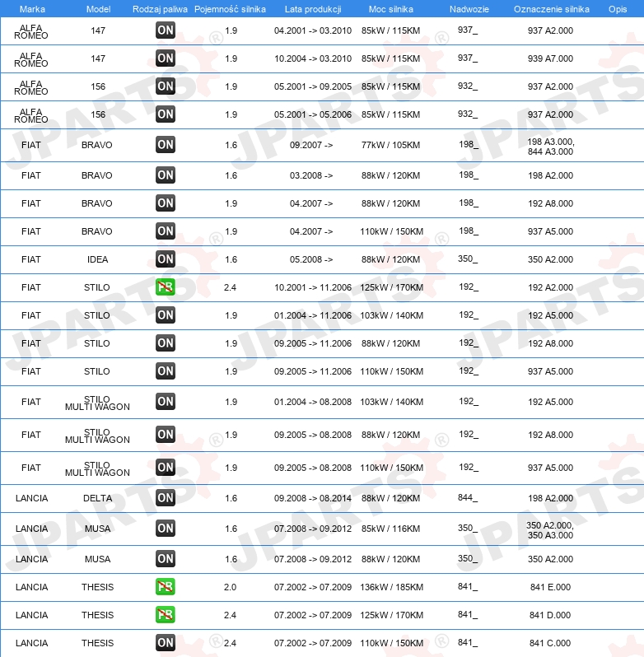Screen dimensions: 644x657
Task: Click ON diesel icon in Lancia Delta row
Action: [x=165, y=498]
